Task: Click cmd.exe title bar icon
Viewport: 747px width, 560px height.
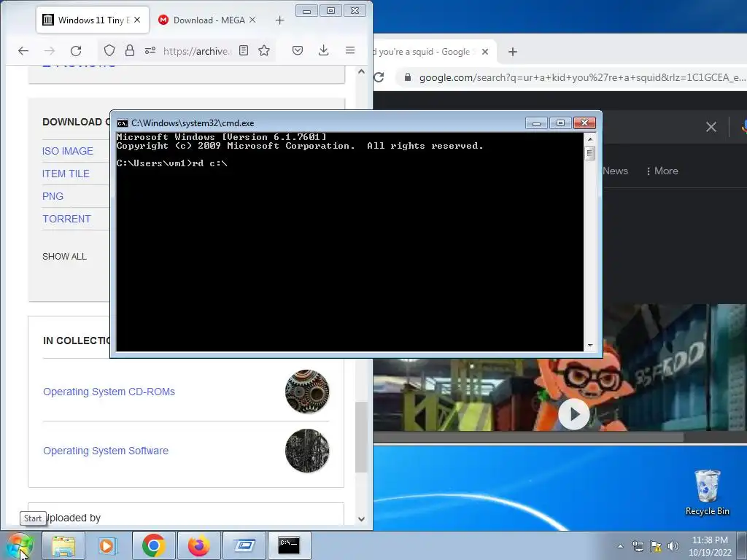Action: point(123,123)
